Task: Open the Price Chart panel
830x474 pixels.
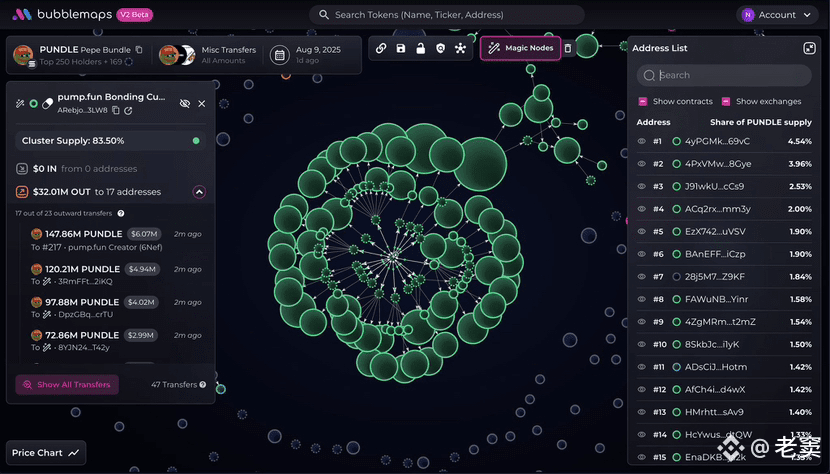Action: (x=47, y=453)
